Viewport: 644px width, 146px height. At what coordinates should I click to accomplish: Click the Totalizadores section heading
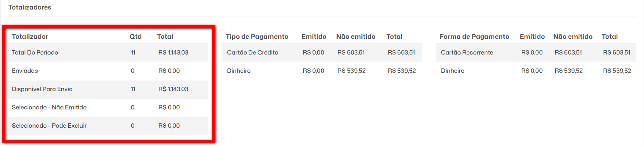tap(30, 7)
